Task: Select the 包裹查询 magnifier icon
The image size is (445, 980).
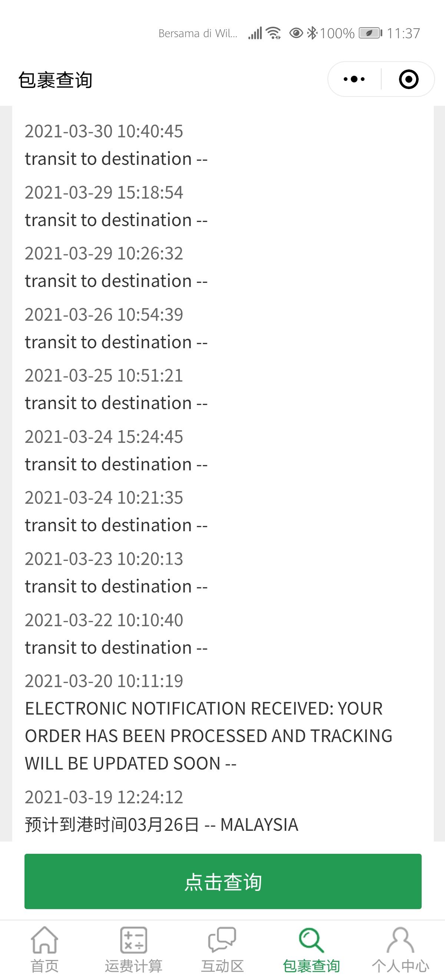Action: (311, 940)
